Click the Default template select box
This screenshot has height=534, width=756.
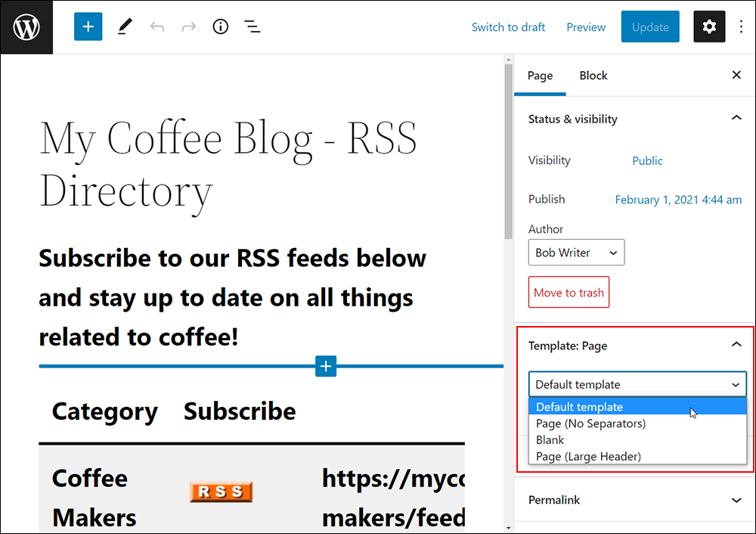point(637,384)
